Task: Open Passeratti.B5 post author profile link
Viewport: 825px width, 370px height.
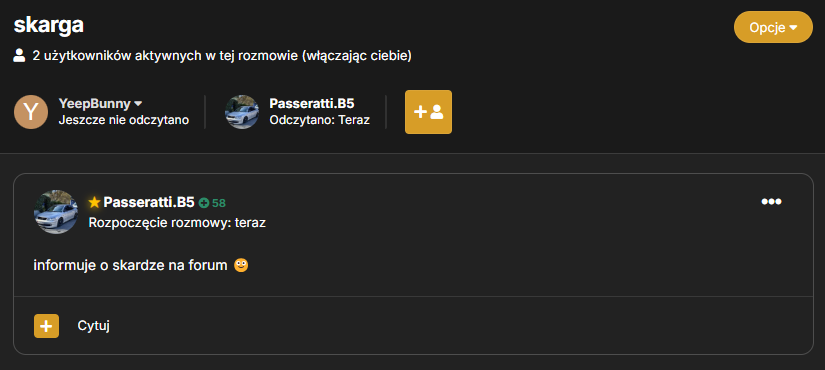Action: tap(149, 202)
